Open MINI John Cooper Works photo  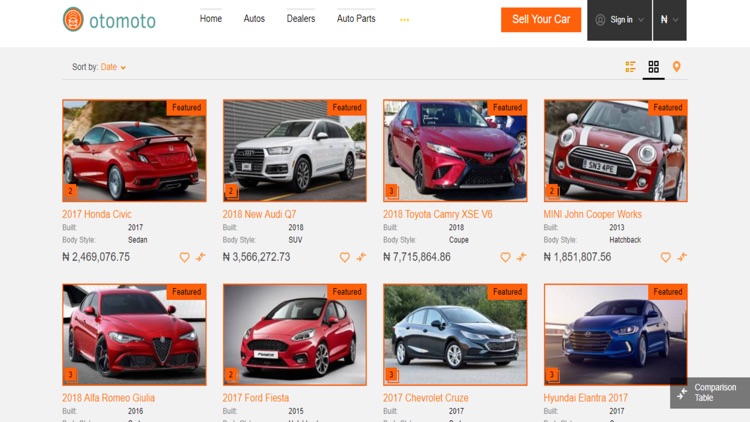[x=616, y=150]
